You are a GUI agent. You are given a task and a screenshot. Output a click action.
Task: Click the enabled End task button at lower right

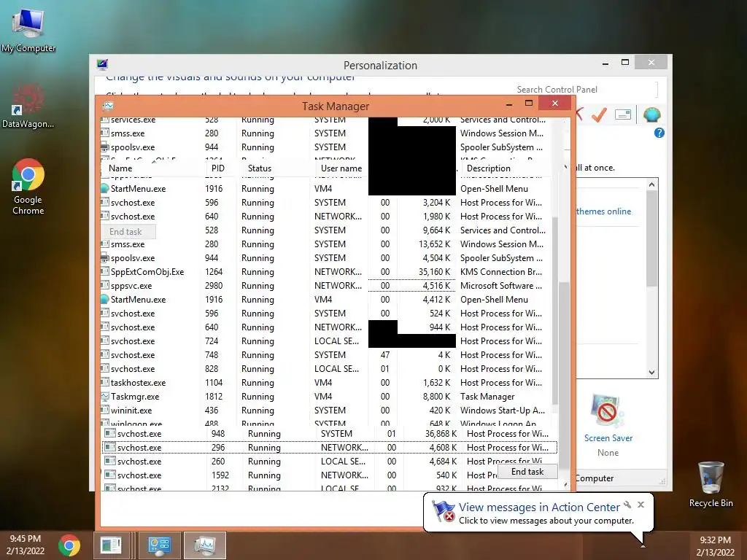tap(527, 472)
